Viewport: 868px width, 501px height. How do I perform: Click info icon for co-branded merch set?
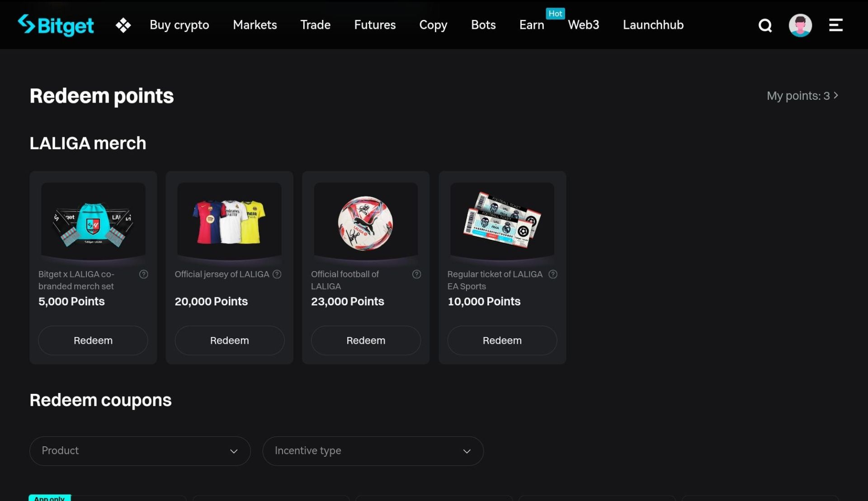(x=144, y=274)
